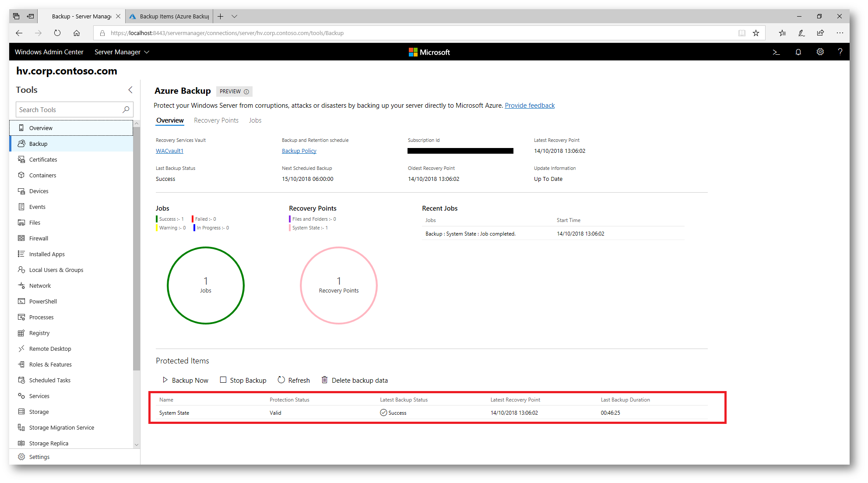Select the System State protected item row

(174, 412)
